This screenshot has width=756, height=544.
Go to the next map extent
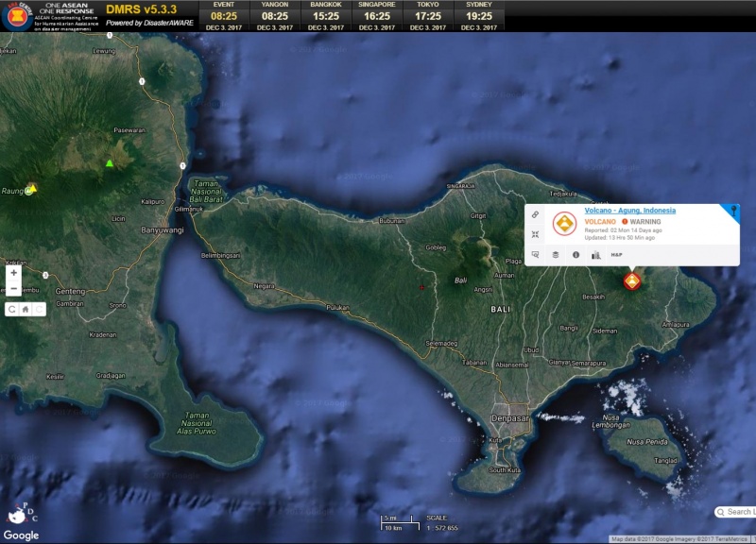(x=39, y=310)
